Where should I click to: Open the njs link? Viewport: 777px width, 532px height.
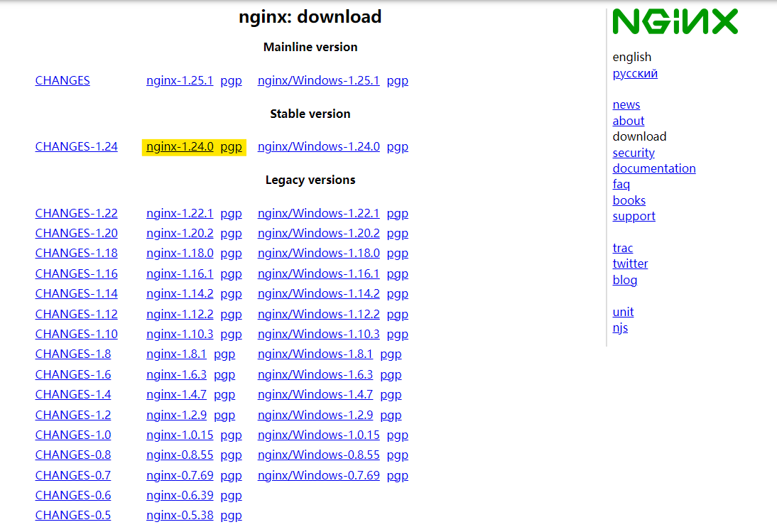(x=620, y=328)
